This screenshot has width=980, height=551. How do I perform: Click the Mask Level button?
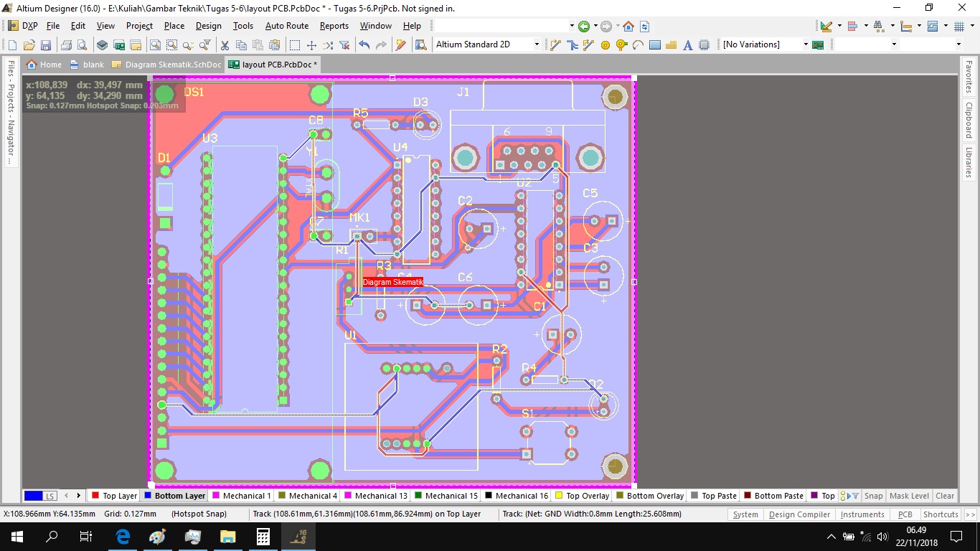click(909, 496)
